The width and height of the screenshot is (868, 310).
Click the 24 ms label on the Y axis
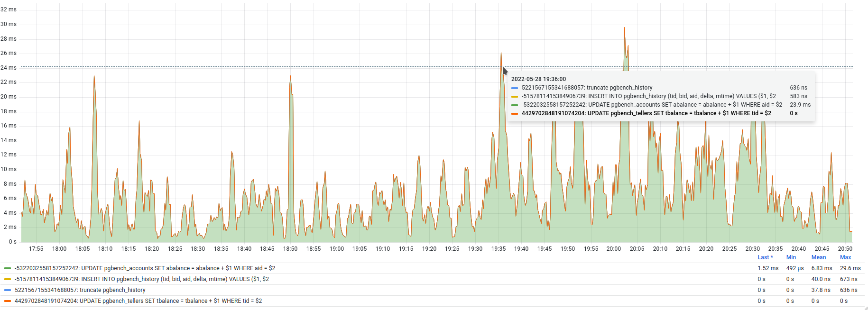(x=9, y=68)
